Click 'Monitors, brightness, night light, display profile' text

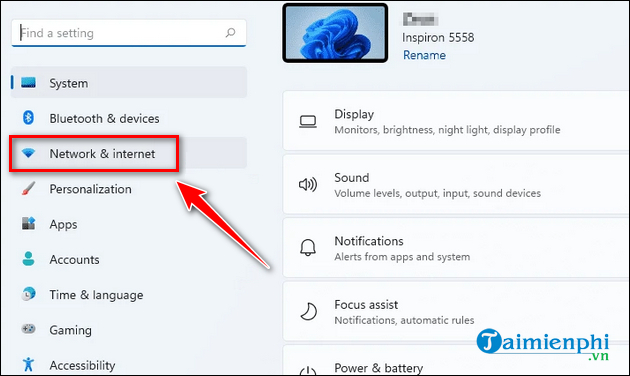click(447, 130)
